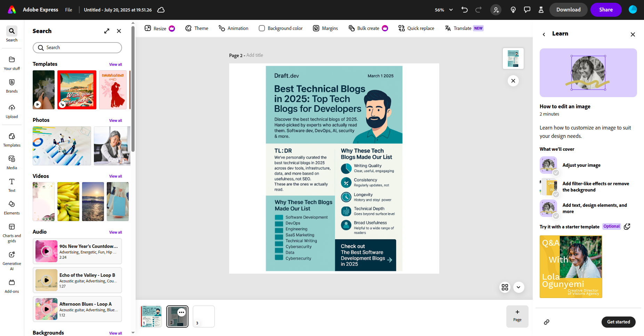Open the Add-ons sidebar panel
The height and width of the screenshot is (336, 644).
click(12, 286)
